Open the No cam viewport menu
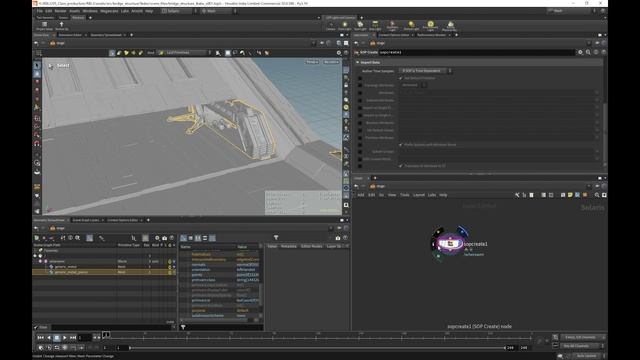The image size is (640, 360). 331,62
